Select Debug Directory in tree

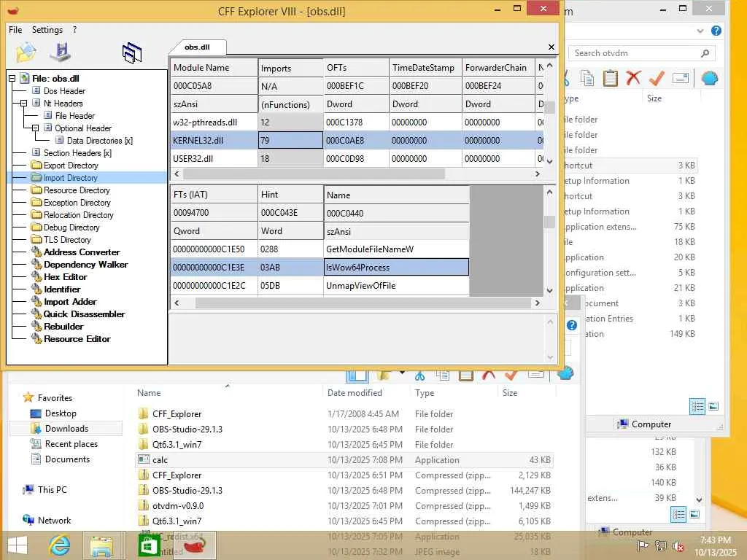(x=71, y=227)
